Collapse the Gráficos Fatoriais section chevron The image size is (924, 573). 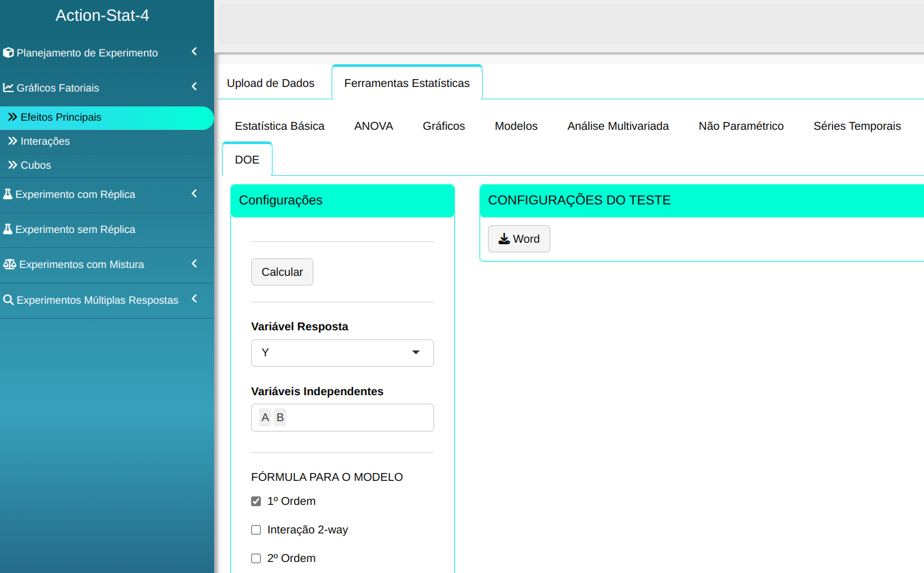[x=194, y=86]
